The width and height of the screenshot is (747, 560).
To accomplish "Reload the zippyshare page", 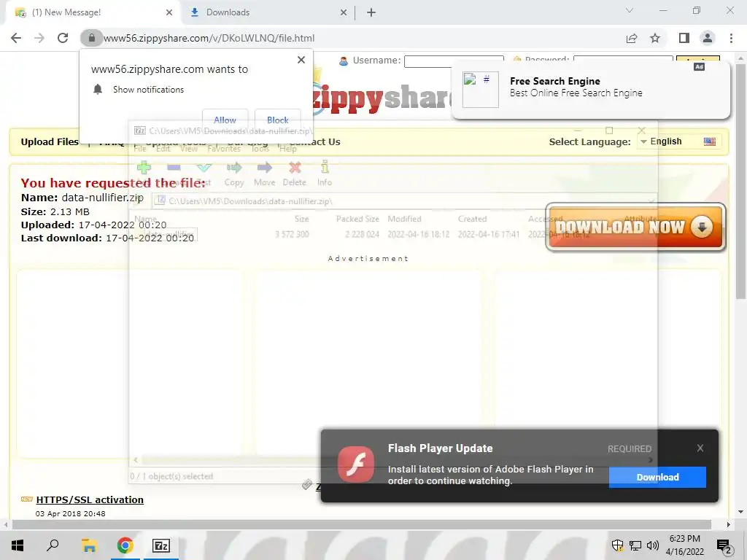I will 63,38.
